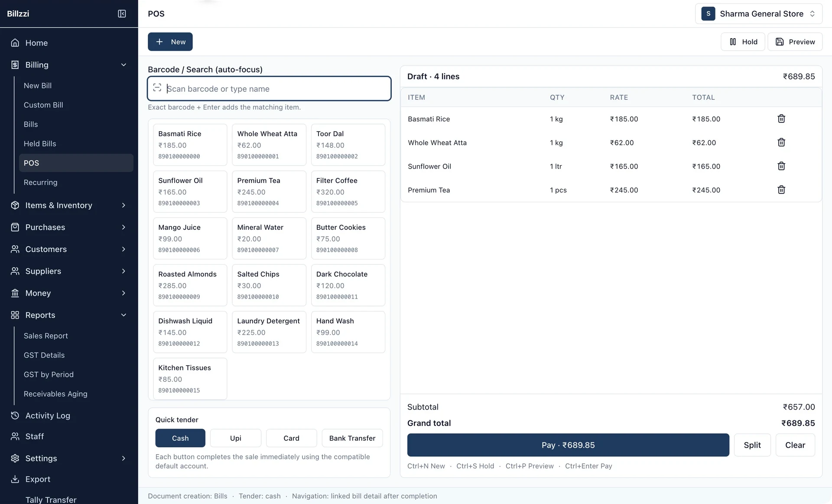Expand the Purchases chevron
The width and height of the screenshot is (832, 504).
(x=123, y=228)
